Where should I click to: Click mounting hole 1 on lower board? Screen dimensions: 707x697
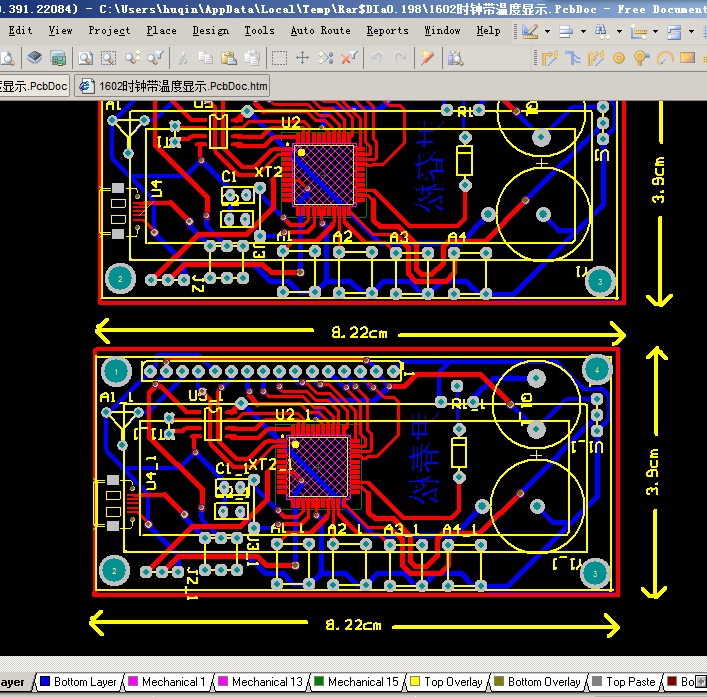pos(116,372)
